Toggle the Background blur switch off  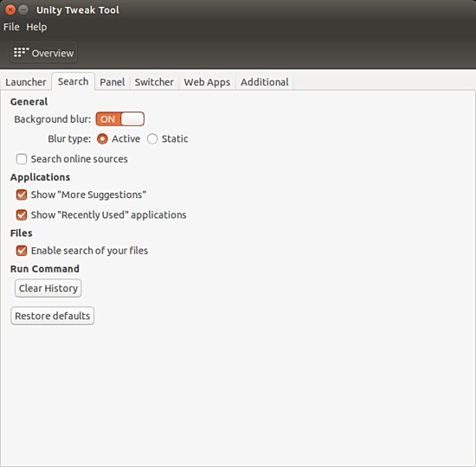[120, 119]
